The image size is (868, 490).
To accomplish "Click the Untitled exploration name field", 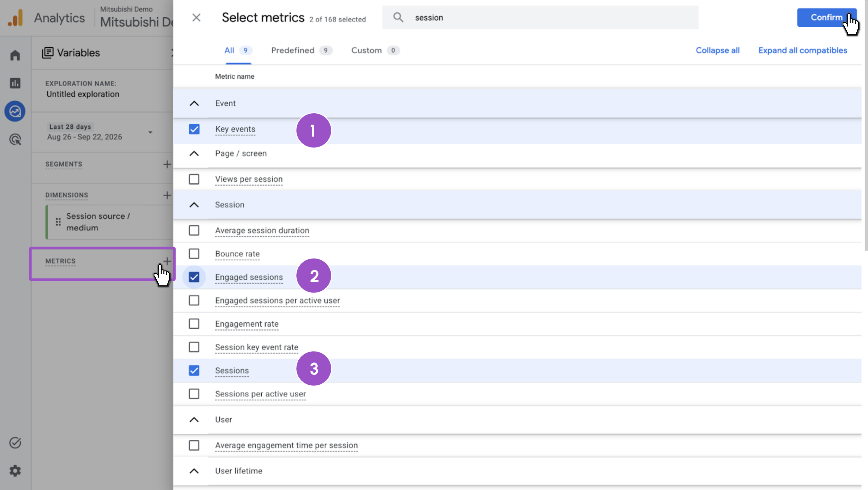I will tap(83, 94).
